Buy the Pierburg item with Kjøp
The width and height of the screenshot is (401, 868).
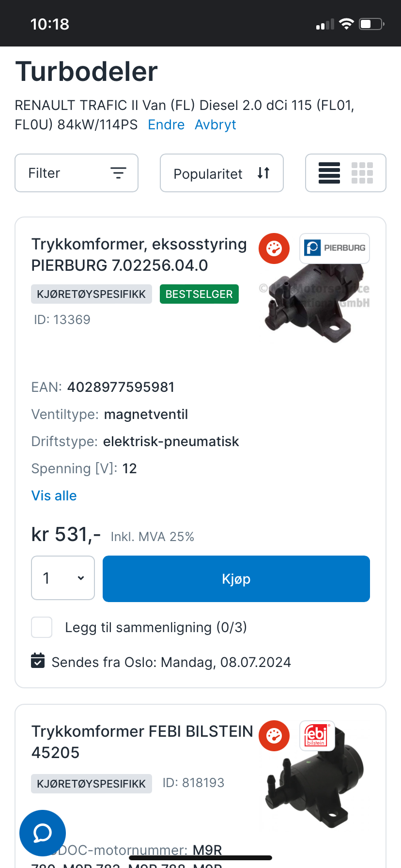click(236, 579)
